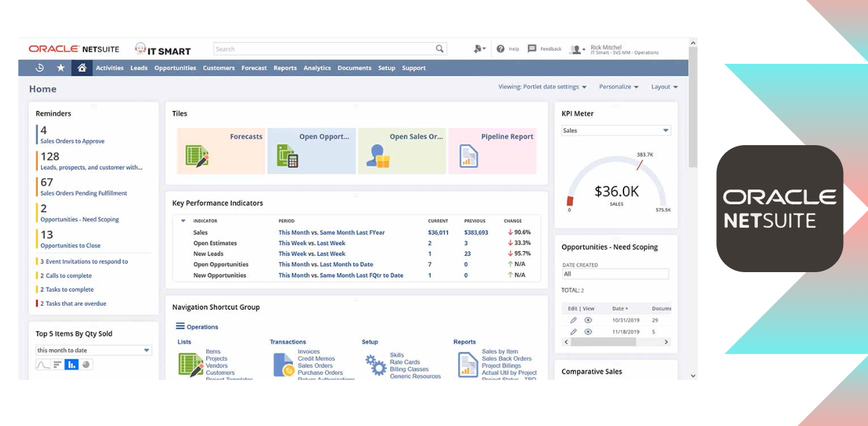Switch Top 5 Items chart to bar
Viewport: 868px width, 426px height.
coord(57,365)
